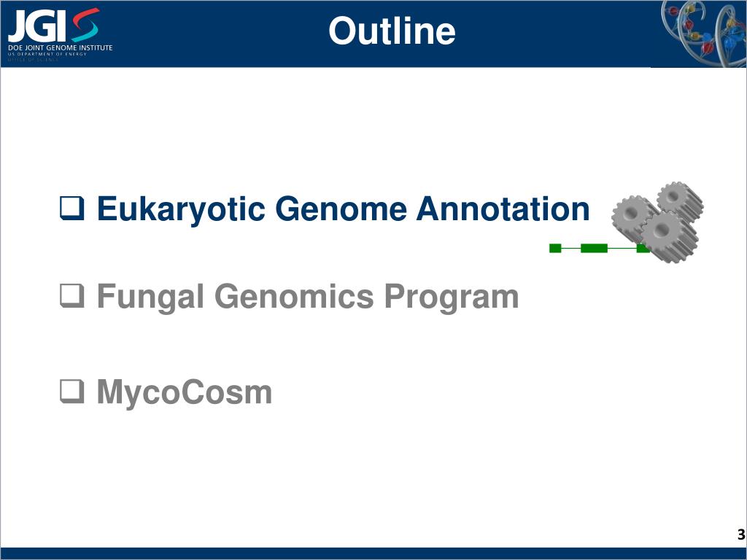
Task: Click the US Department of Energy text
Action: tap(47, 54)
